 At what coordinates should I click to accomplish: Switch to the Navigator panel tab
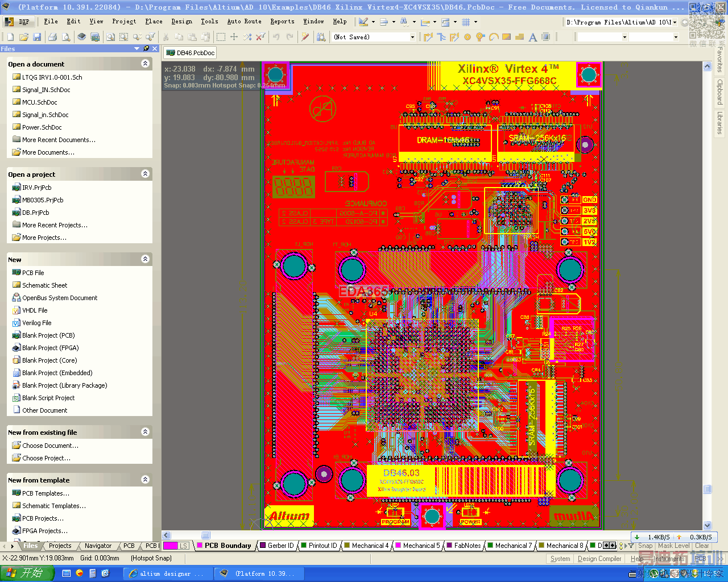click(x=98, y=546)
